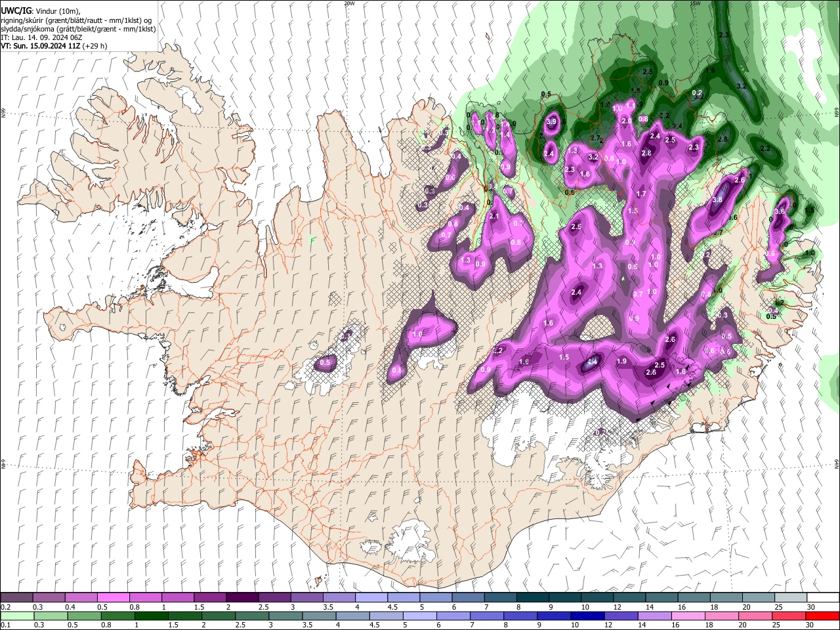Click the "0.2" label in the snow legend
The height and width of the screenshot is (630, 840).
point(5,607)
